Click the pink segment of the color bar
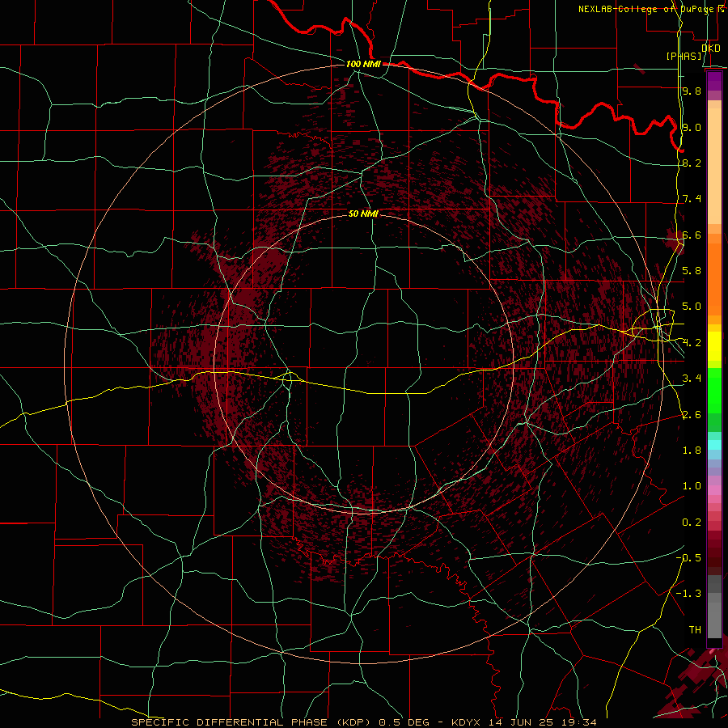The image size is (728, 728). tap(714, 490)
